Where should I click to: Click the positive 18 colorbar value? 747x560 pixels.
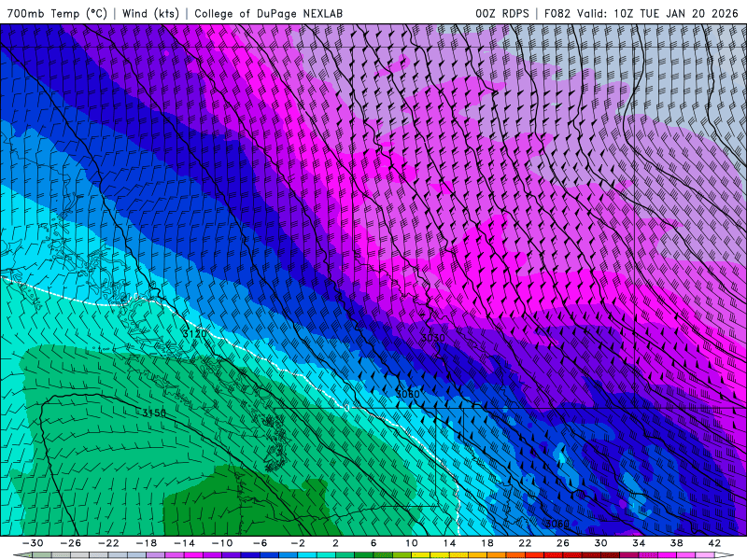(486, 543)
